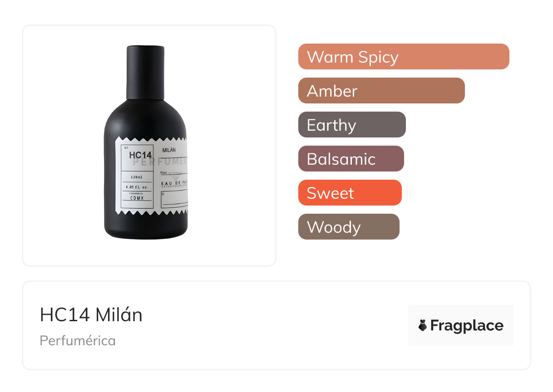Click the CDMX text on the label
Screen dimensions: 553x392
point(137,198)
